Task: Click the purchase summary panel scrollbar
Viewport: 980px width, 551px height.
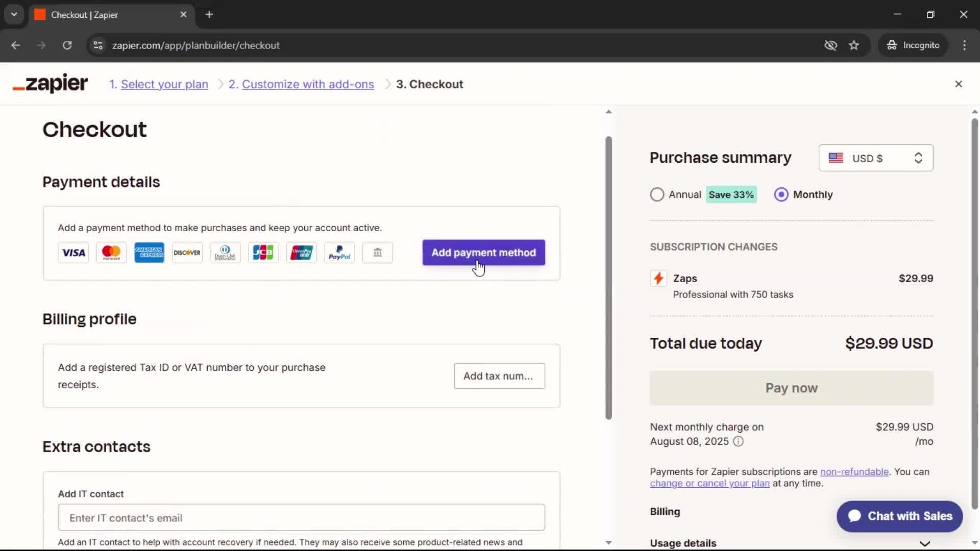Action: (974, 314)
